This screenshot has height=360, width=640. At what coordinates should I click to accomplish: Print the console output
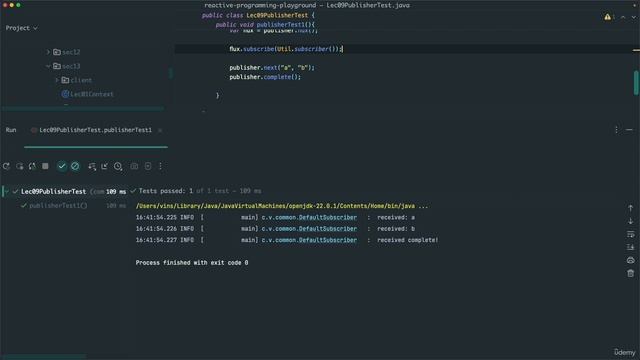(x=631, y=260)
